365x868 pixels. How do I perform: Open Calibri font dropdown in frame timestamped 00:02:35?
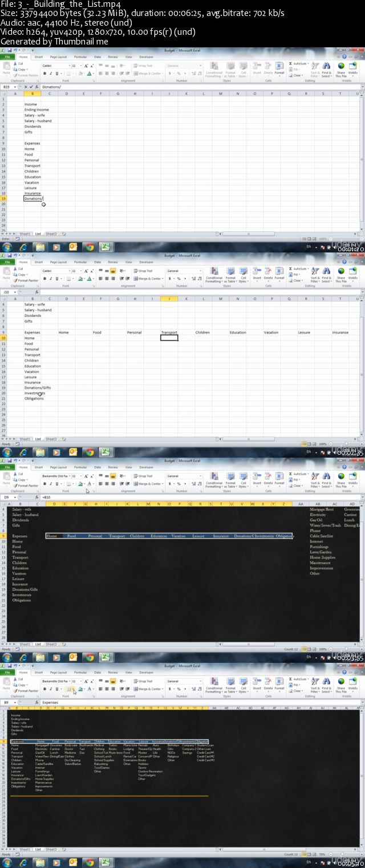pyautogui.click(x=68, y=271)
